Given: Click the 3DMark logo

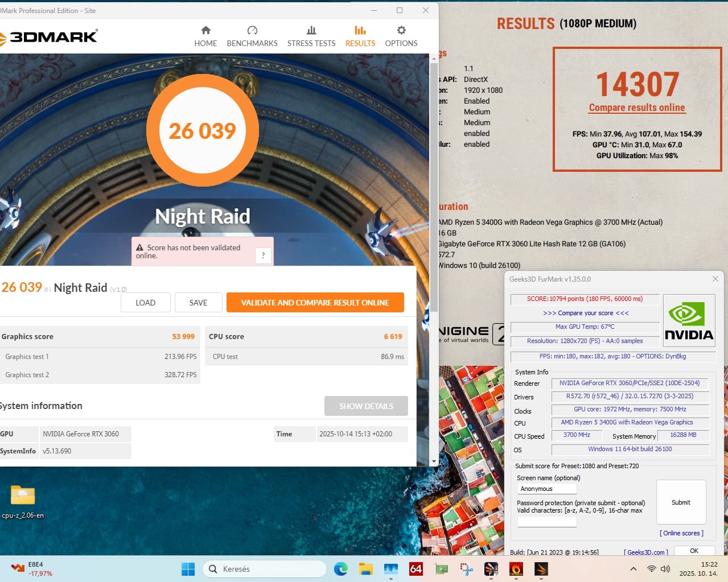Looking at the screenshot, I should point(48,37).
